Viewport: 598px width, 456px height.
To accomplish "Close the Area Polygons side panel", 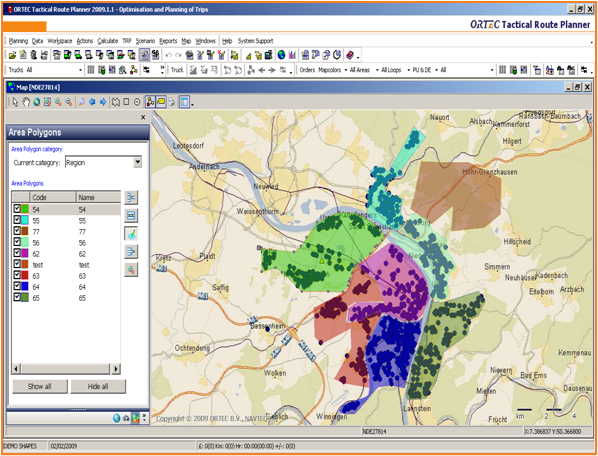I will point(143,117).
